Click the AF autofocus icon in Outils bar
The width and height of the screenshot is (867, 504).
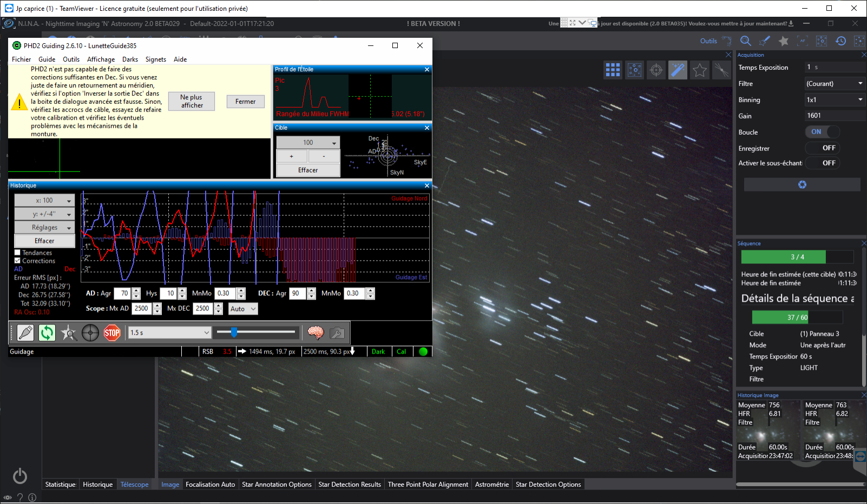point(803,41)
